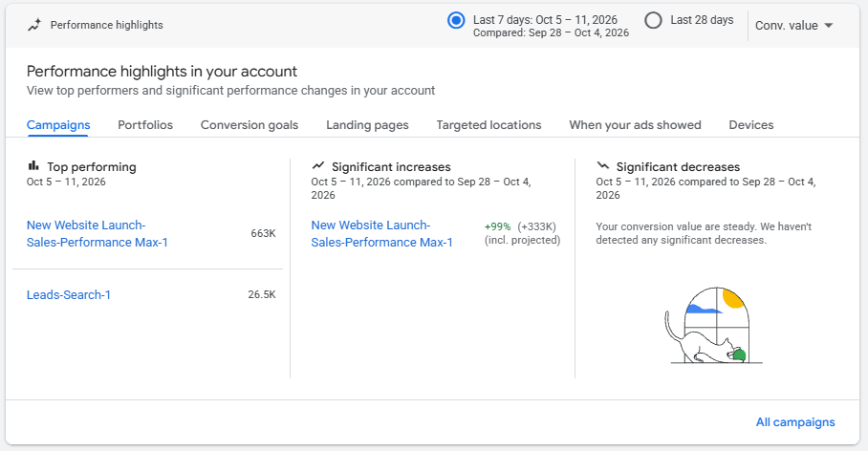Switch to the Campaigns tab
The height and width of the screenshot is (451, 868).
click(58, 125)
